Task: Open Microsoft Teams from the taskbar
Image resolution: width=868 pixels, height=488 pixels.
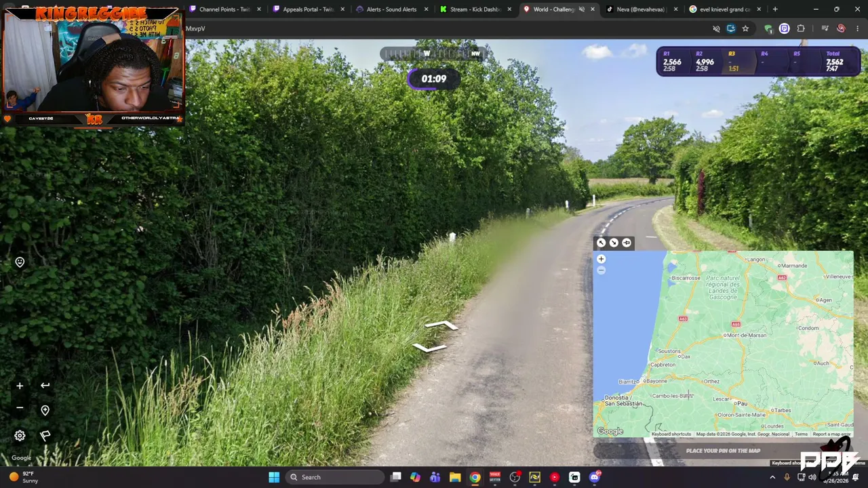Action: click(435, 477)
